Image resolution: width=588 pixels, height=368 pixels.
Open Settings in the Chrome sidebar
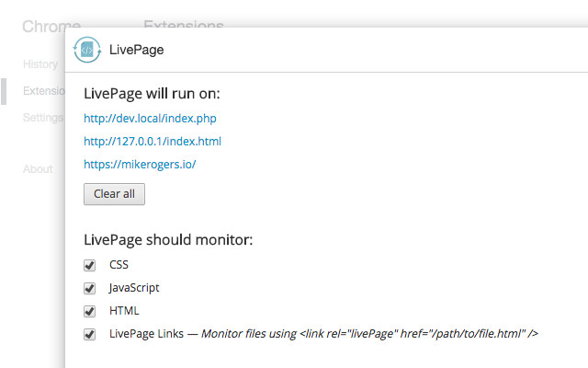pyautogui.click(x=43, y=118)
